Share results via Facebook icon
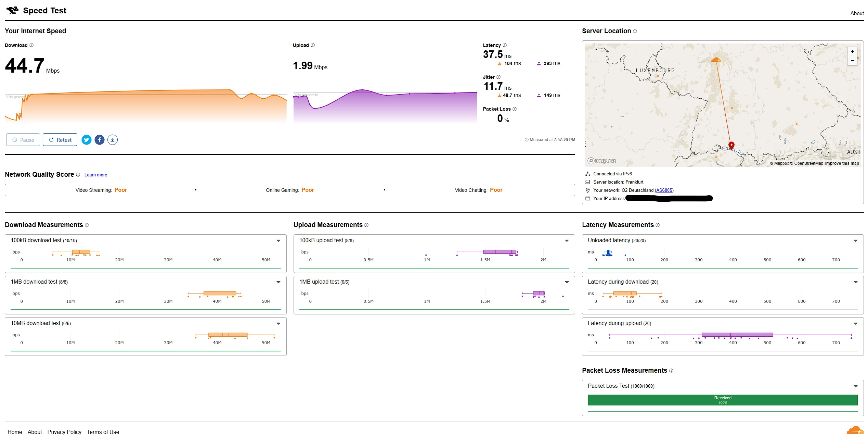Screen dimensions: 868x435 click(x=100, y=140)
